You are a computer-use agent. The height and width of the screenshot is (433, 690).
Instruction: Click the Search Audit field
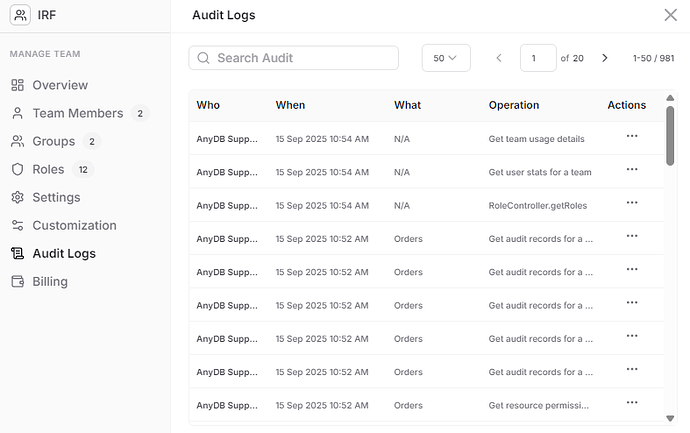(294, 58)
